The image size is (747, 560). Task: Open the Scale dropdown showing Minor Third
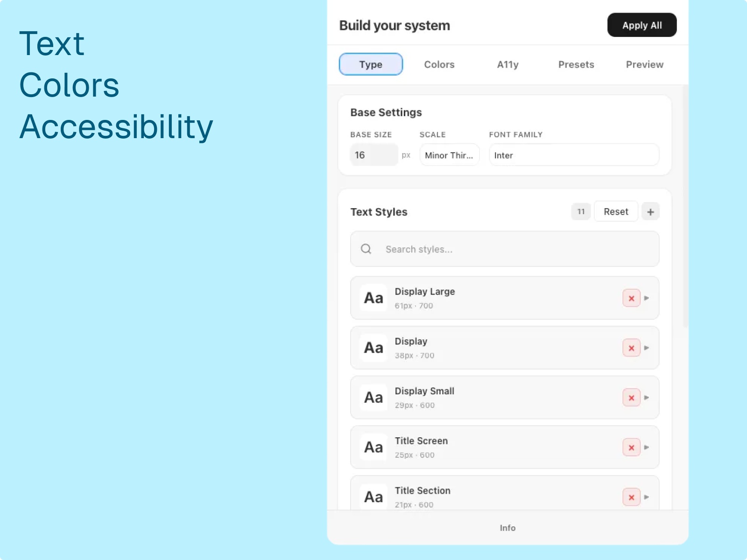click(x=449, y=154)
